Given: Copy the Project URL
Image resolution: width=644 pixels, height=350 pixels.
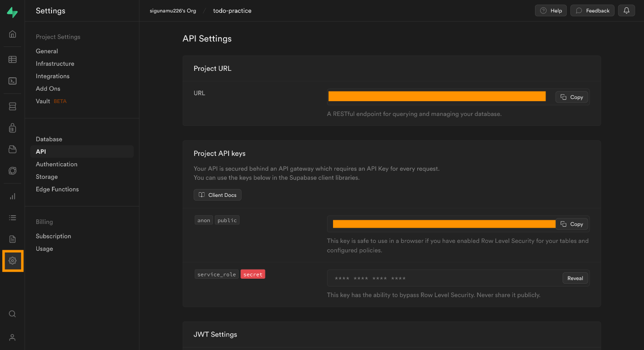Looking at the screenshot, I should coord(572,97).
